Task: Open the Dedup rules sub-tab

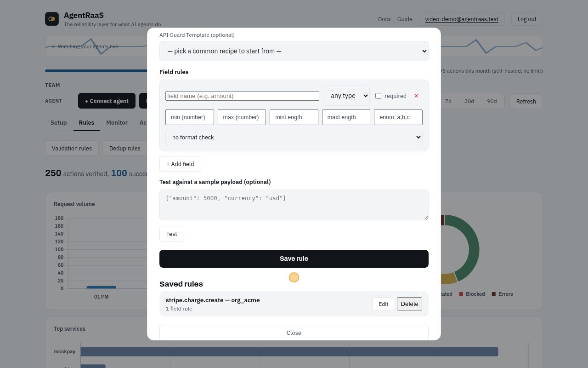Action: click(125, 148)
